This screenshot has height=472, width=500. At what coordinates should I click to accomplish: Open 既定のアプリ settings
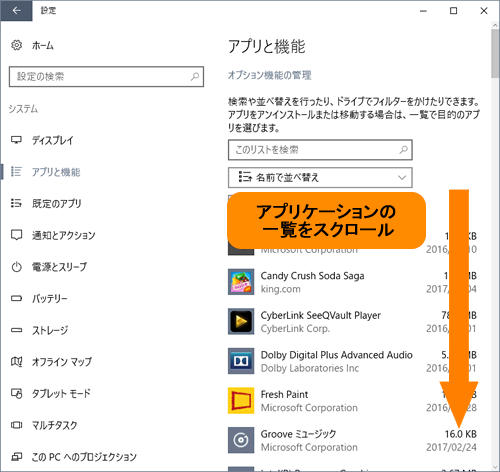[x=56, y=203]
